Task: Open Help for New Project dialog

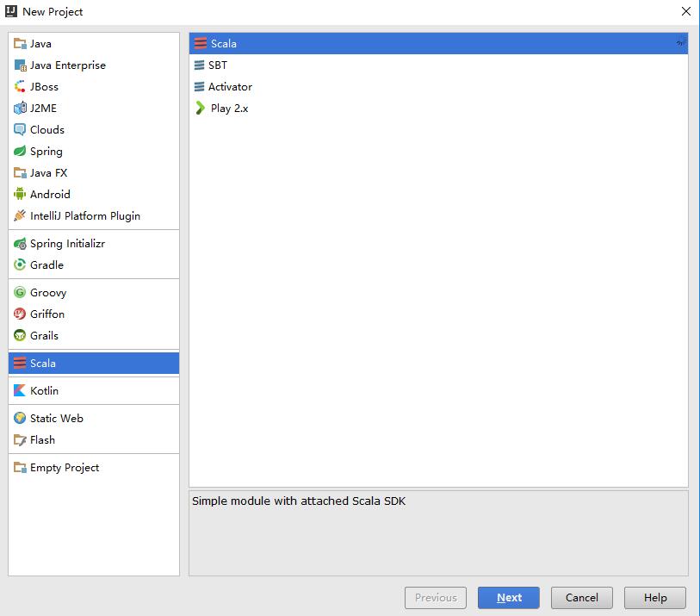Action: pyautogui.click(x=654, y=598)
